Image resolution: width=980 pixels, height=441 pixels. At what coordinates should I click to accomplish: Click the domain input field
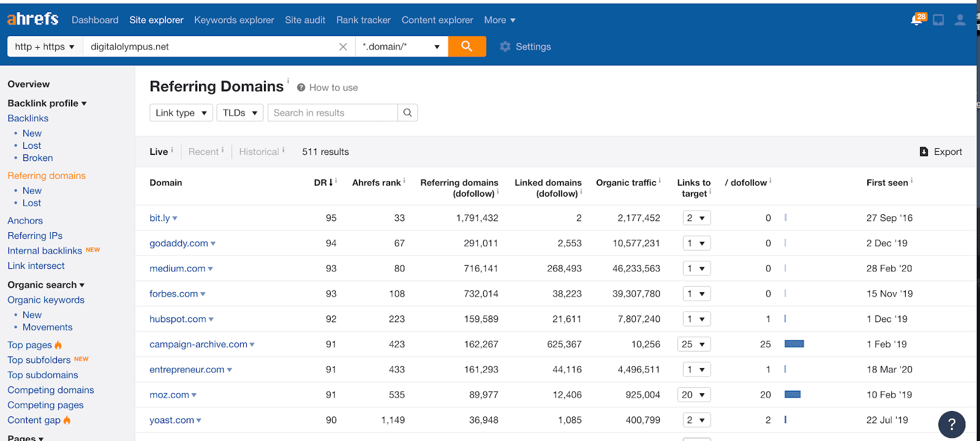pos(211,47)
